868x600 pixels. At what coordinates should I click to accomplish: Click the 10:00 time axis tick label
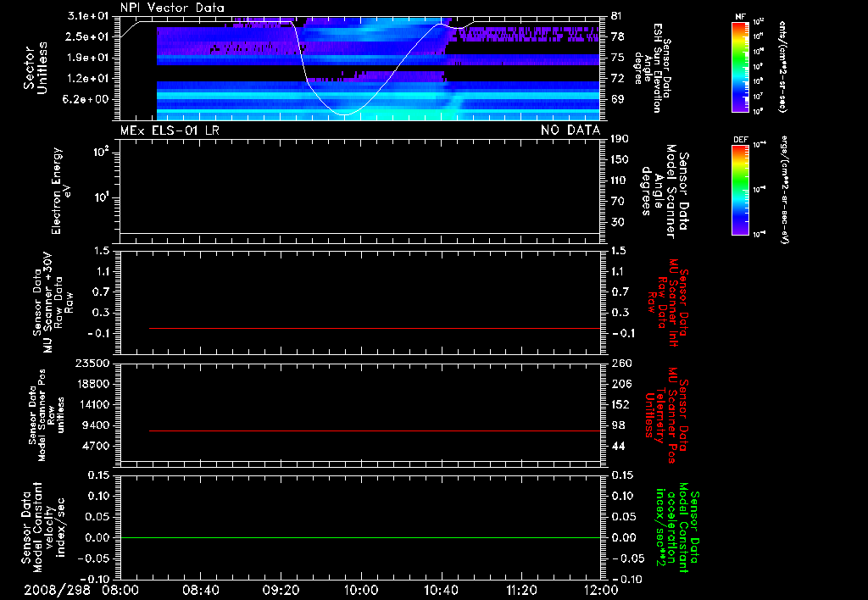coord(361,590)
